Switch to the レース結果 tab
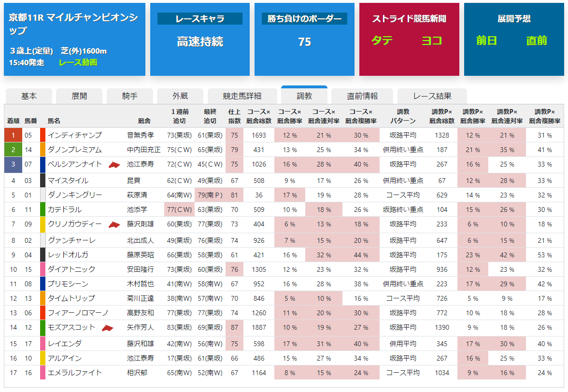The height and width of the screenshot is (392, 568). (x=432, y=96)
